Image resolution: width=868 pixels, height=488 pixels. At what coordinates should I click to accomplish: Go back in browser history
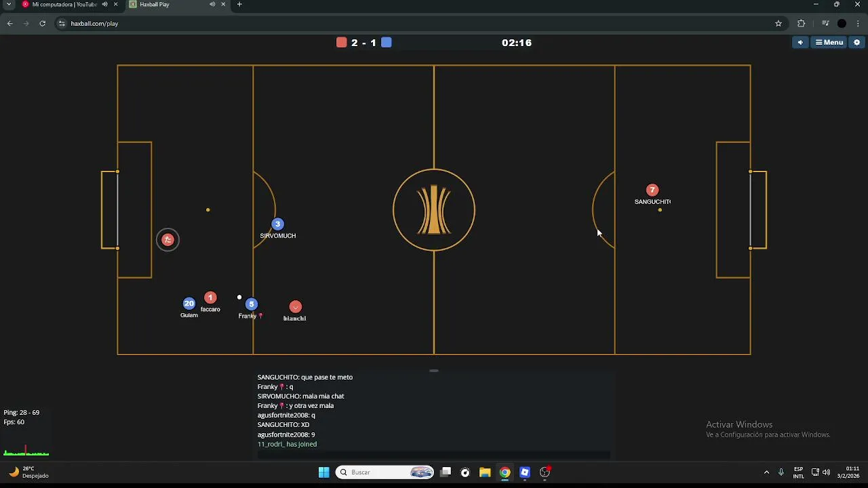click(10, 23)
